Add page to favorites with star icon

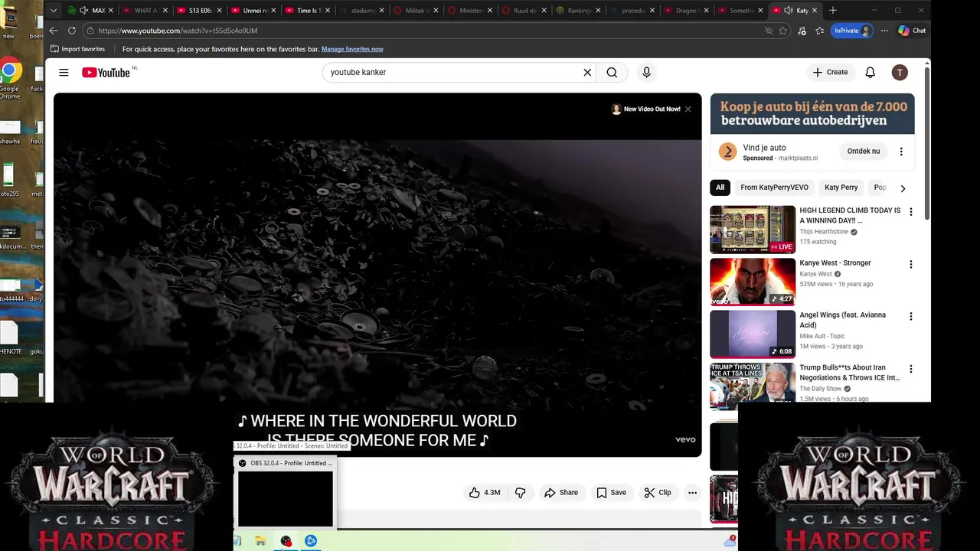783,31
